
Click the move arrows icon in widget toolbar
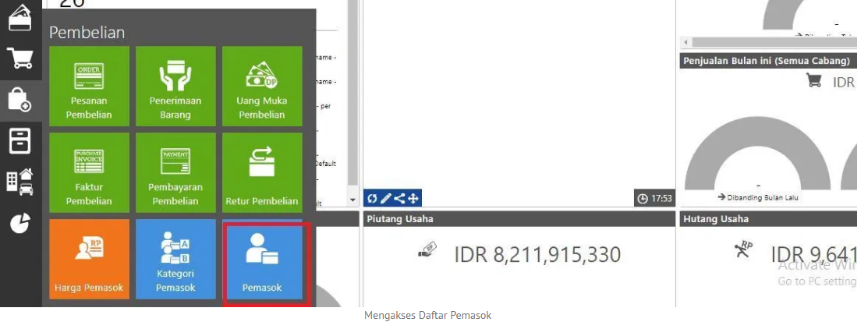click(413, 199)
